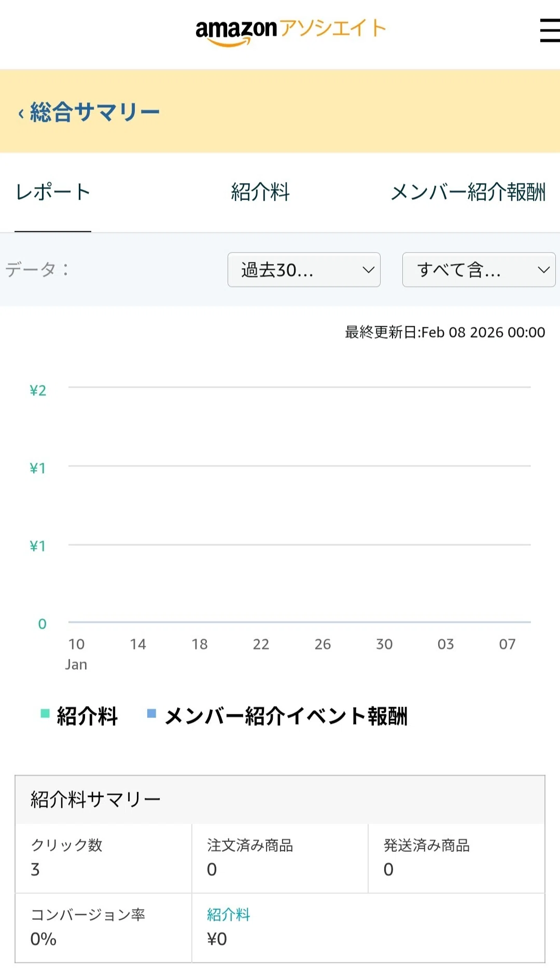The height and width of the screenshot is (980, 560).
Task: Open the hamburger menu icon
Action: 550,31
